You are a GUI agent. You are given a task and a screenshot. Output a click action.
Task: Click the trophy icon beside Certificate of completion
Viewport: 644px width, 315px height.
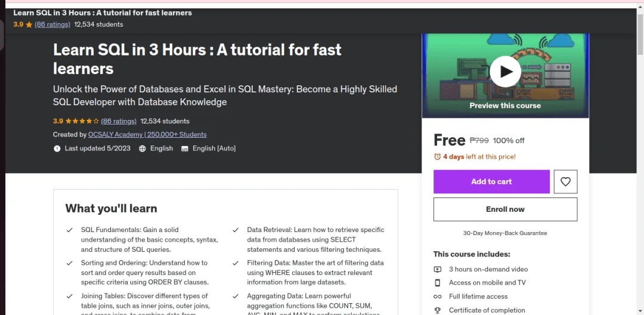(x=438, y=310)
